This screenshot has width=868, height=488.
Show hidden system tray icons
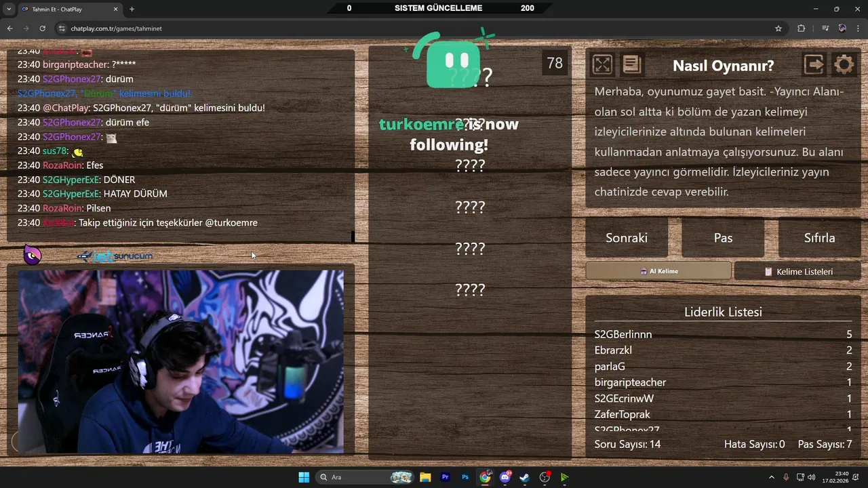coord(771,477)
